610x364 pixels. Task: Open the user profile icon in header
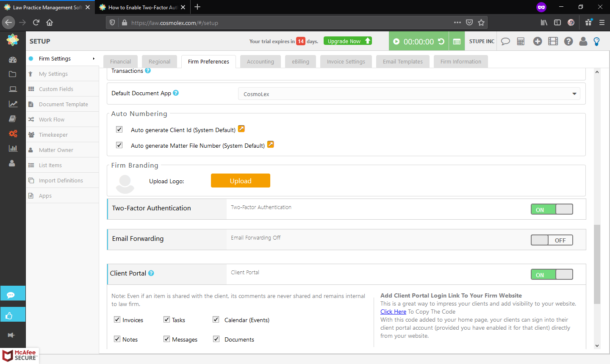(583, 41)
